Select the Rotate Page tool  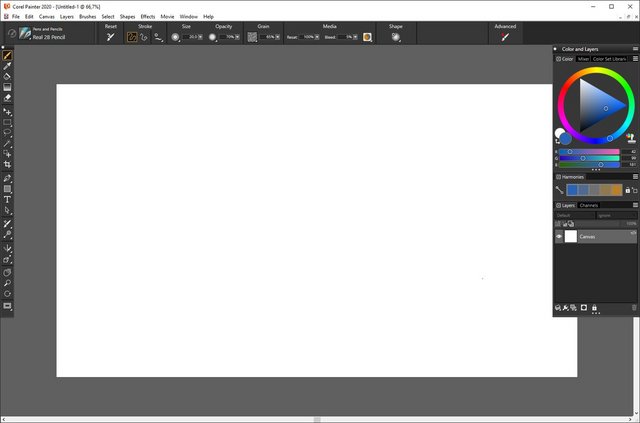click(7, 294)
